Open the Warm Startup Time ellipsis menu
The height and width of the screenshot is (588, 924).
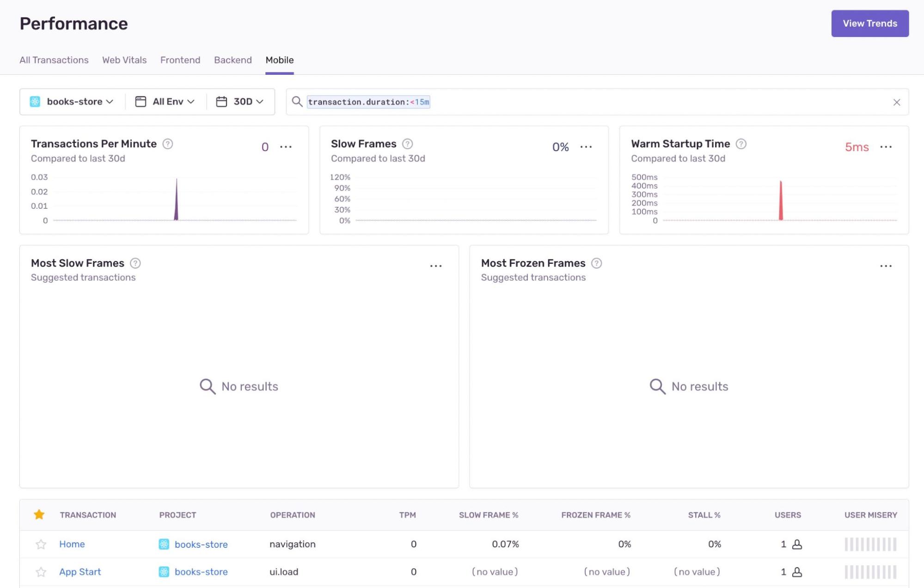pos(886,147)
